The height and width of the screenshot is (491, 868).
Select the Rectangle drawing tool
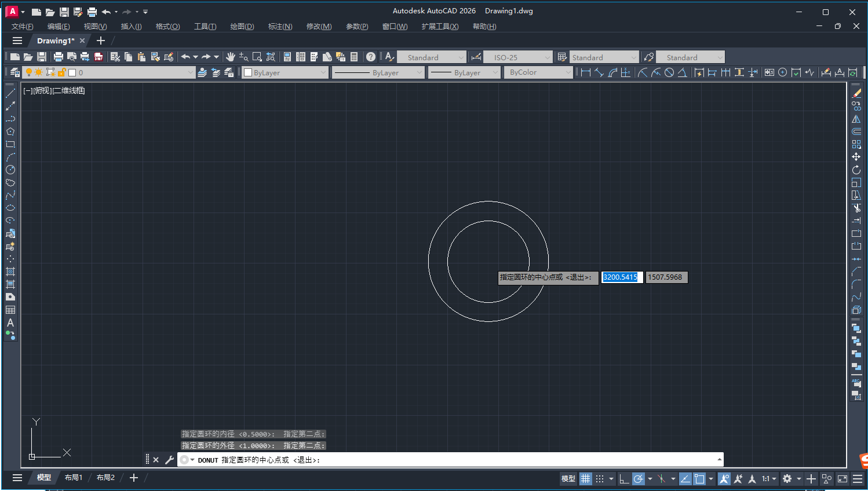[x=10, y=144]
